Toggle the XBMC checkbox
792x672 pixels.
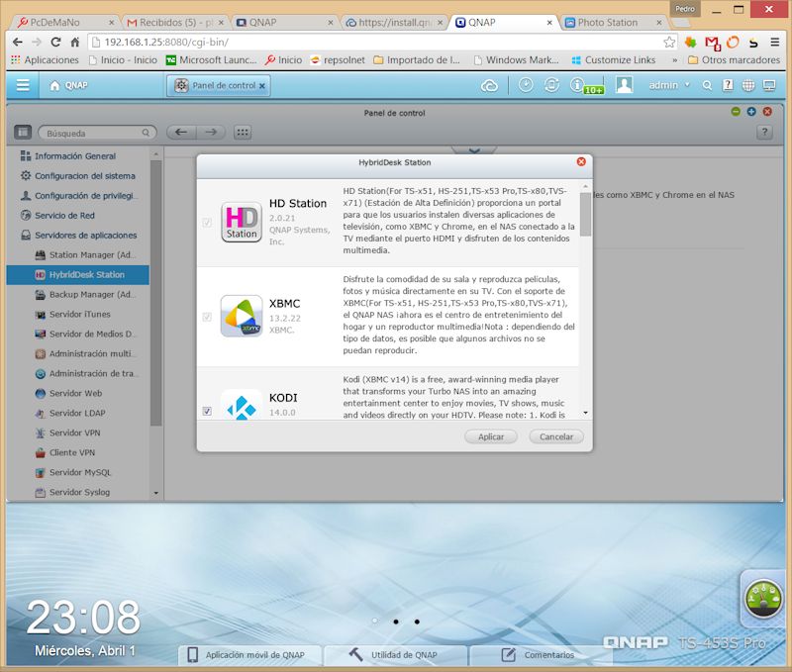(x=207, y=317)
